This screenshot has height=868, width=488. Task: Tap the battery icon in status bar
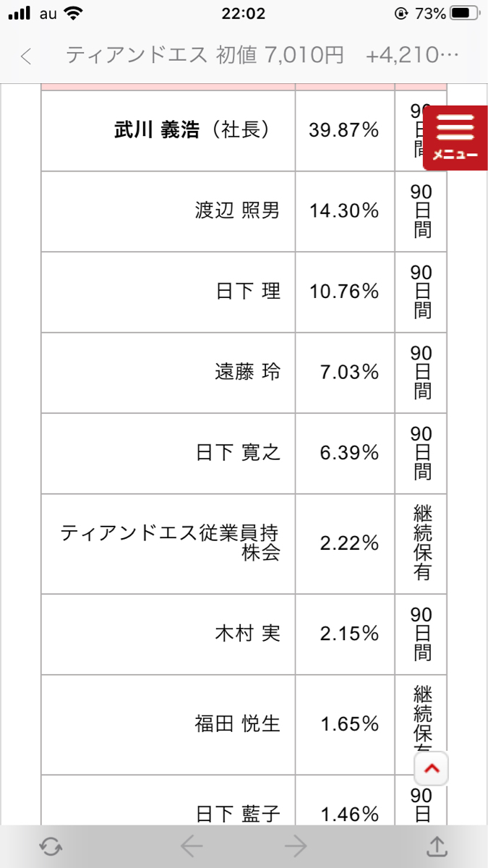[x=465, y=14]
